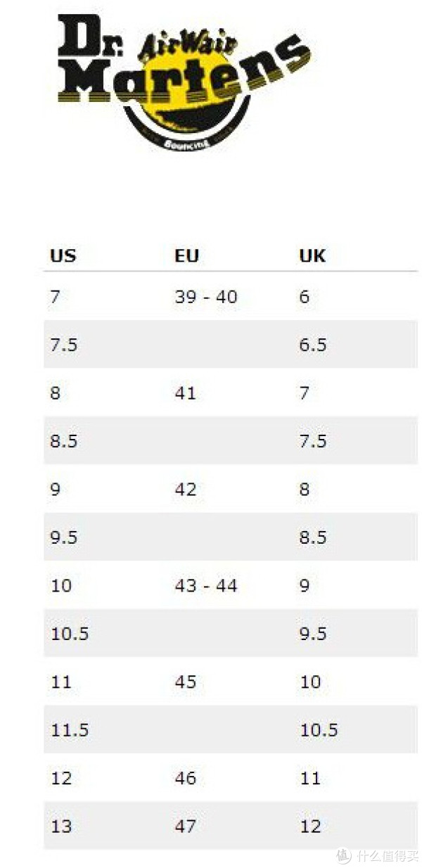
Task: Select EU size 41
Action: pos(185,393)
